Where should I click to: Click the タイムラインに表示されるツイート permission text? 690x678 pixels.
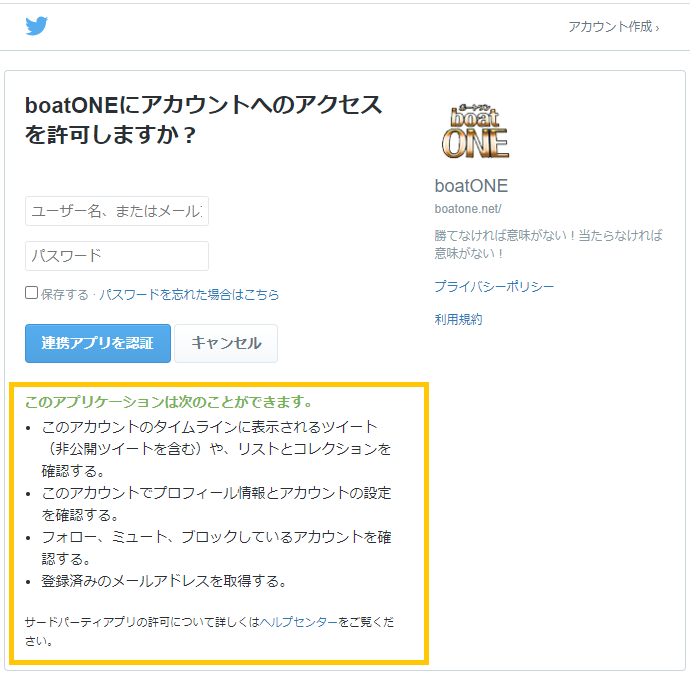tap(217, 449)
